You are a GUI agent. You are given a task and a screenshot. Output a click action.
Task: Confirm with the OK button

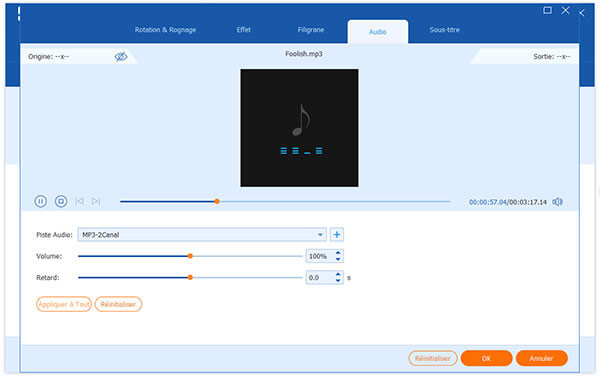pos(486,358)
